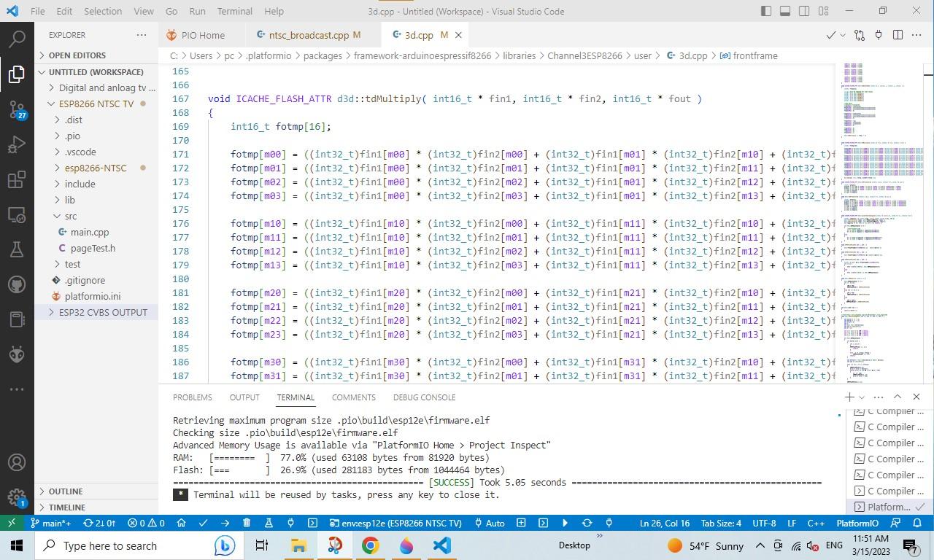Maximize the terminal panel

[x=897, y=397]
